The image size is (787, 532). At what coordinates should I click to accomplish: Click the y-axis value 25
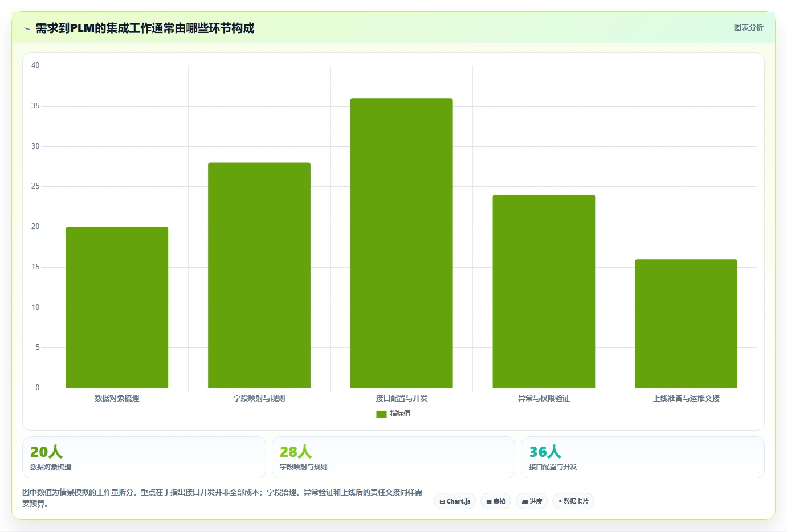(x=35, y=186)
